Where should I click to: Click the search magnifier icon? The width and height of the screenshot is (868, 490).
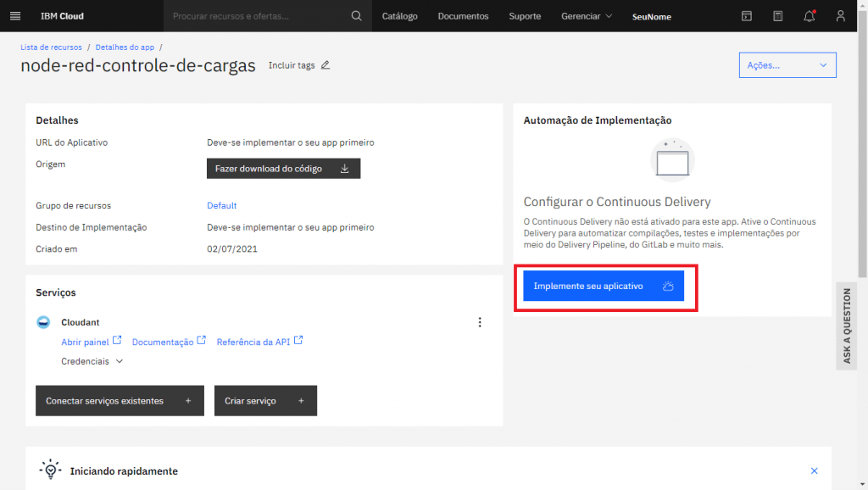(x=357, y=16)
